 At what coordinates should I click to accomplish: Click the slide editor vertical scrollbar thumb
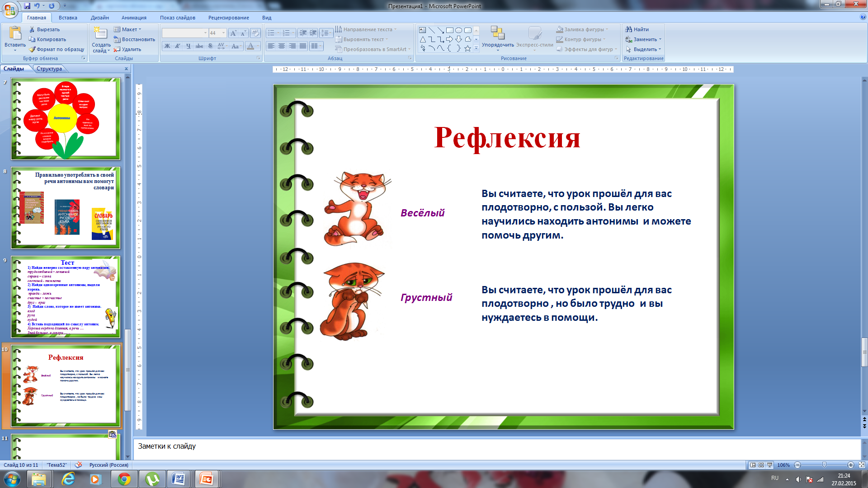[x=864, y=352]
